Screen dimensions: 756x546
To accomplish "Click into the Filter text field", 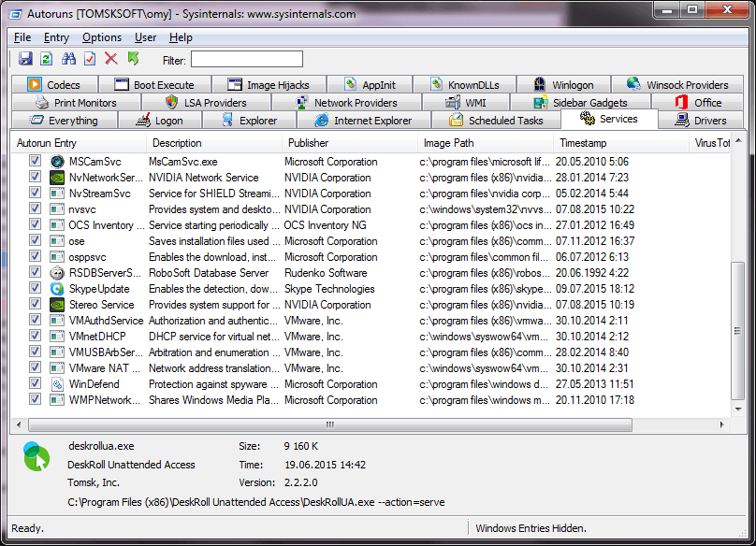I will pyautogui.click(x=247, y=59).
